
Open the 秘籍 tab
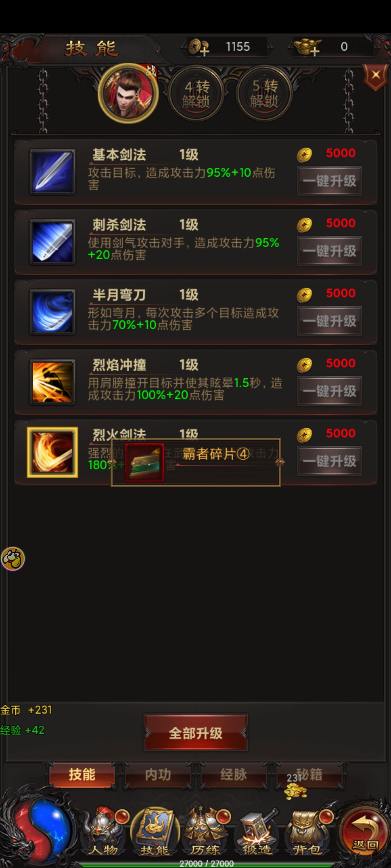[309, 775]
